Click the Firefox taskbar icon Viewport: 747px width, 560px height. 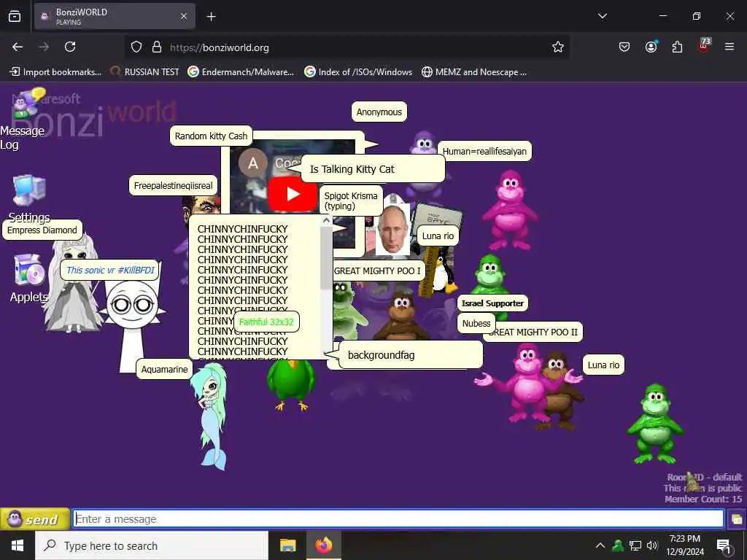323,545
